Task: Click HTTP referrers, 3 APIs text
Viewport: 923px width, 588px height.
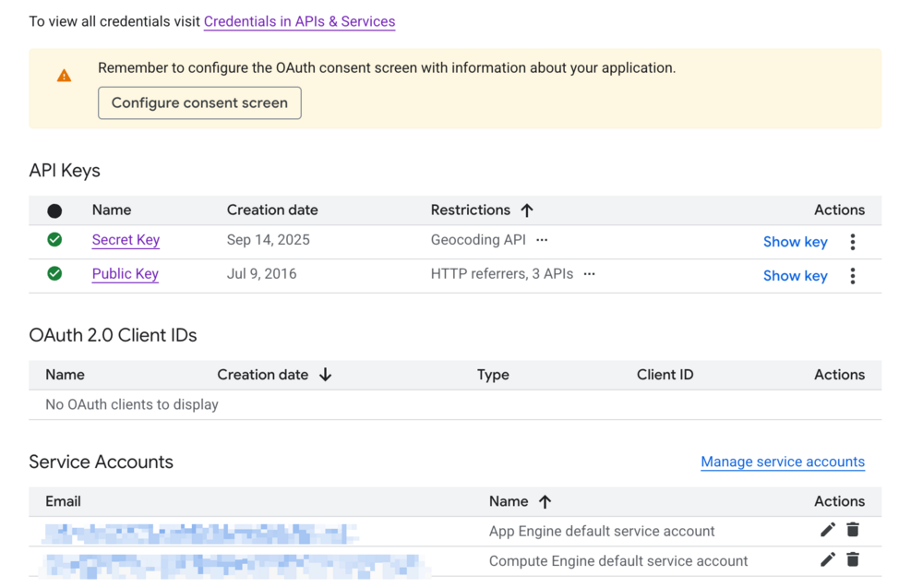Action: click(501, 274)
